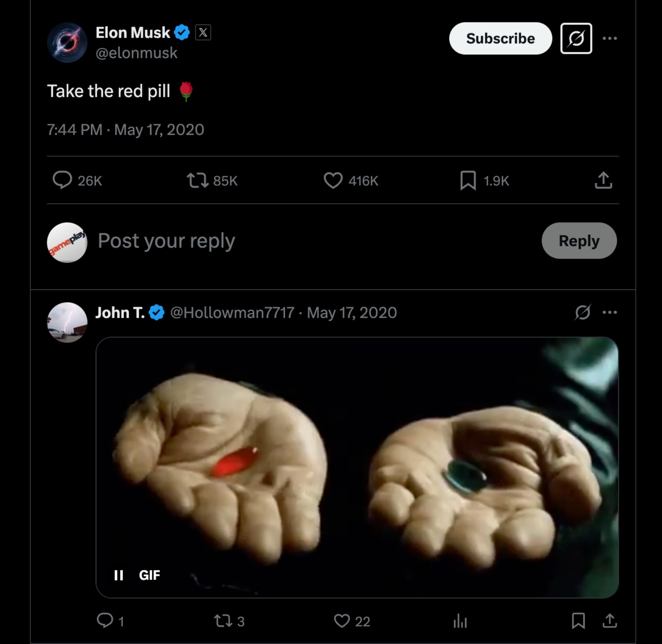Click the Subscribe button

(x=500, y=38)
